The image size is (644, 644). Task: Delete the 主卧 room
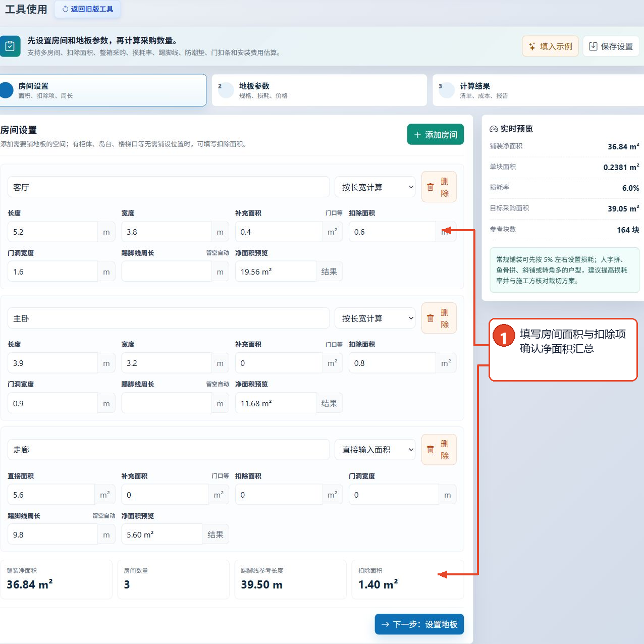pyautogui.click(x=439, y=318)
